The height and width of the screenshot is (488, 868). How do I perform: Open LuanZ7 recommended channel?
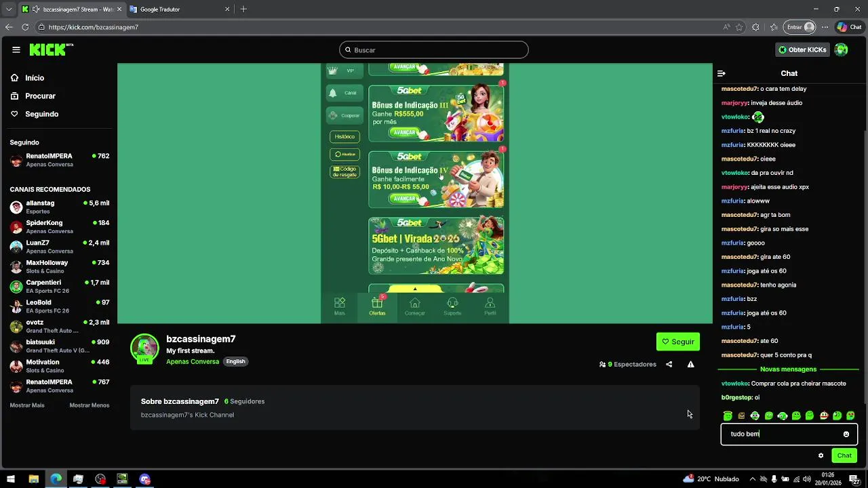coord(59,247)
